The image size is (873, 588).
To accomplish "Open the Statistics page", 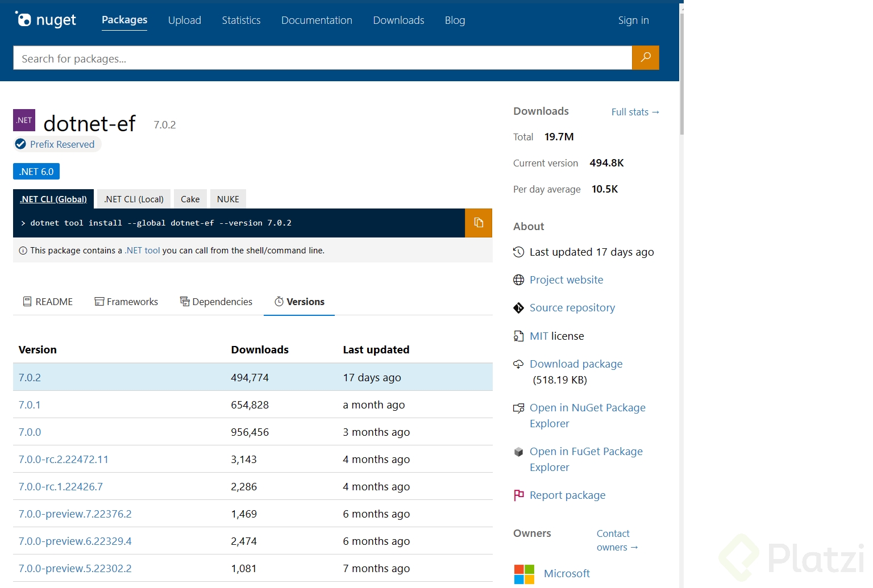I will click(x=241, y=20).
